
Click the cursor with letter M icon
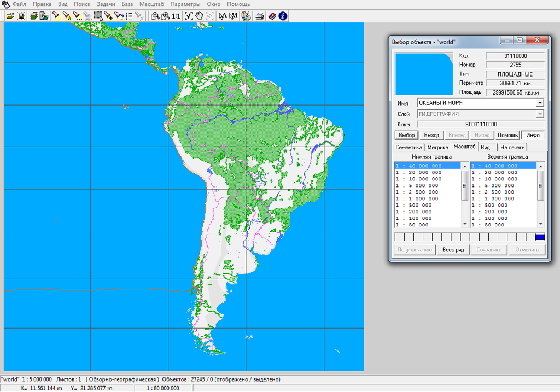(x=233, y=16)
